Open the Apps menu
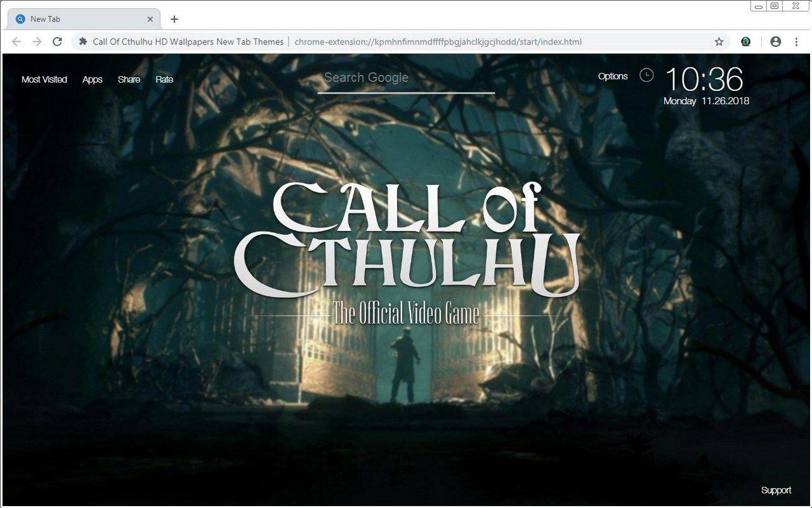This screenshot has height=508, width=812. tap(92, 79)
